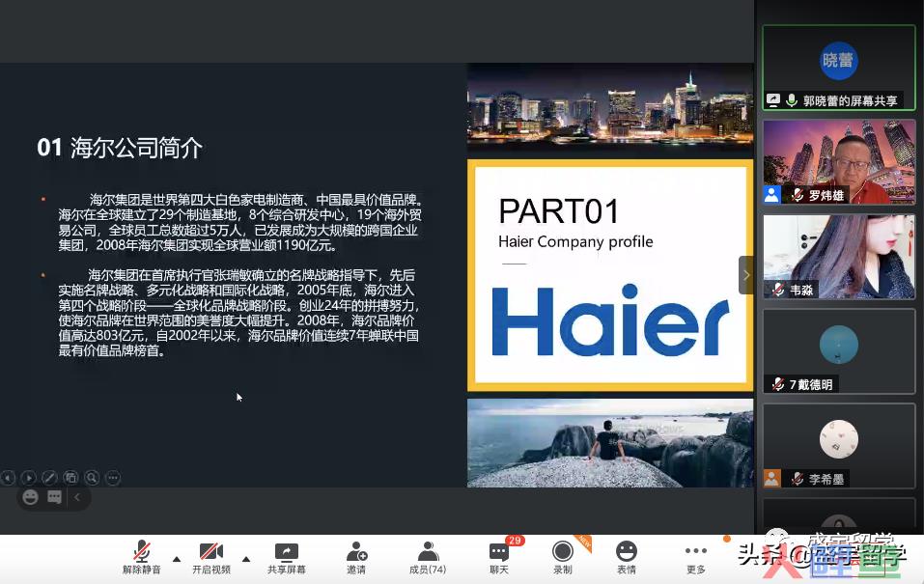Viewport: 924px width, 584px height.
Task: Click Haier Company profile subtitle
Action: coord(575,241)
